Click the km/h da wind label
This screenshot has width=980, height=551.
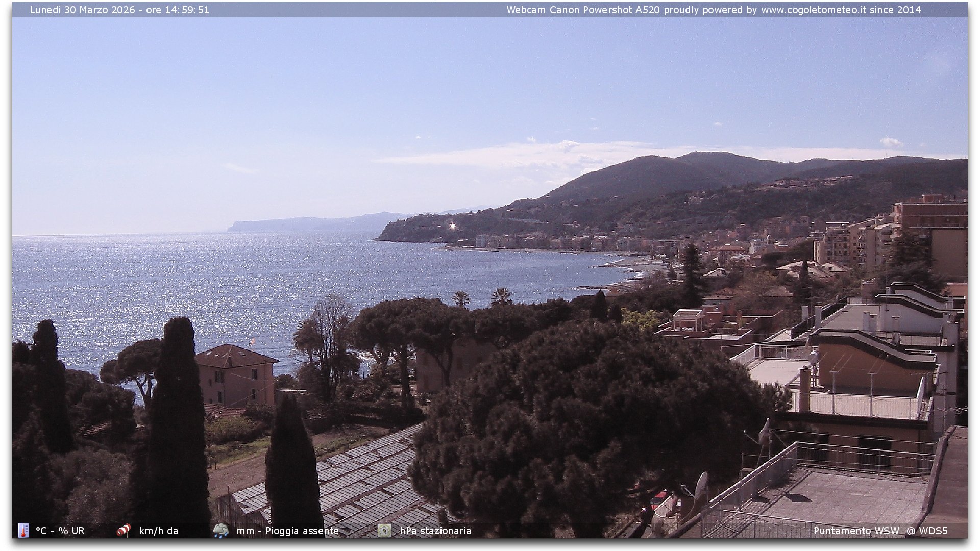pos(158,531)
